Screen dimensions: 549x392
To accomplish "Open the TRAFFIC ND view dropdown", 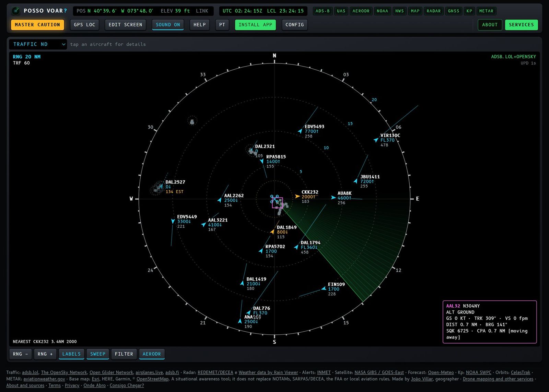I will point(38,44).
